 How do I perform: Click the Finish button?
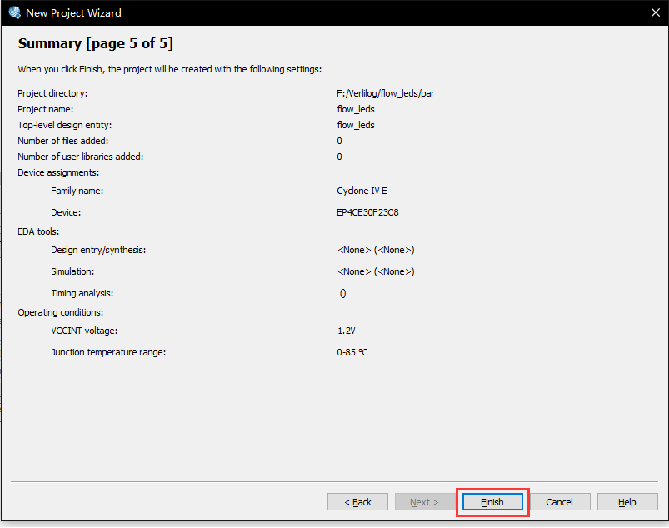coord(492,502)
